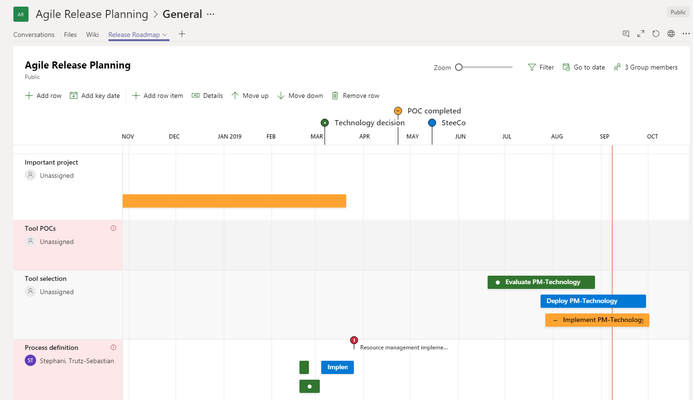Click the Remove row label
This screenshot has height=400, width=693.
click(361, 95)
